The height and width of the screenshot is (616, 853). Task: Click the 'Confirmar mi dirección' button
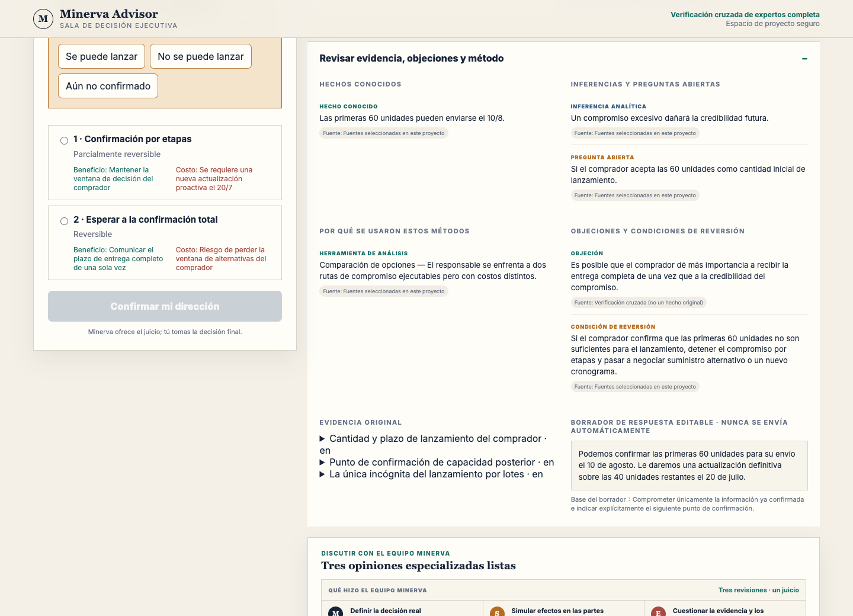(x=165, y=306)
